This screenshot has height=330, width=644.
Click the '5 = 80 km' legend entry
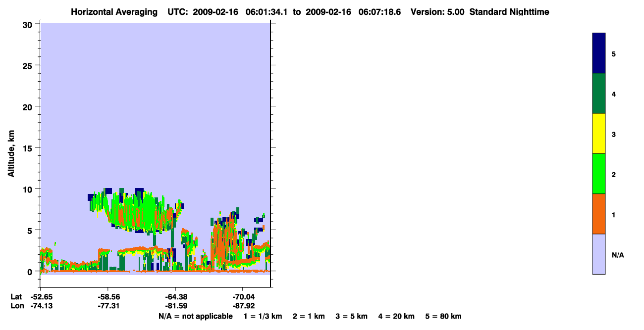443,317
